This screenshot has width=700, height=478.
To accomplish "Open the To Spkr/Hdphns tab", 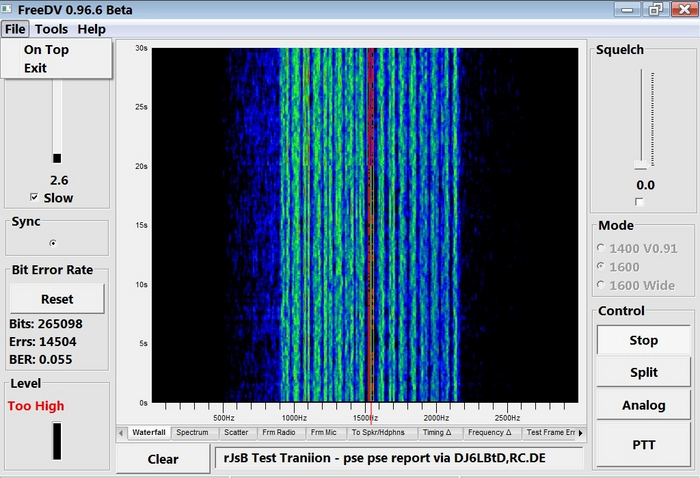I will [x=378, y=432].
